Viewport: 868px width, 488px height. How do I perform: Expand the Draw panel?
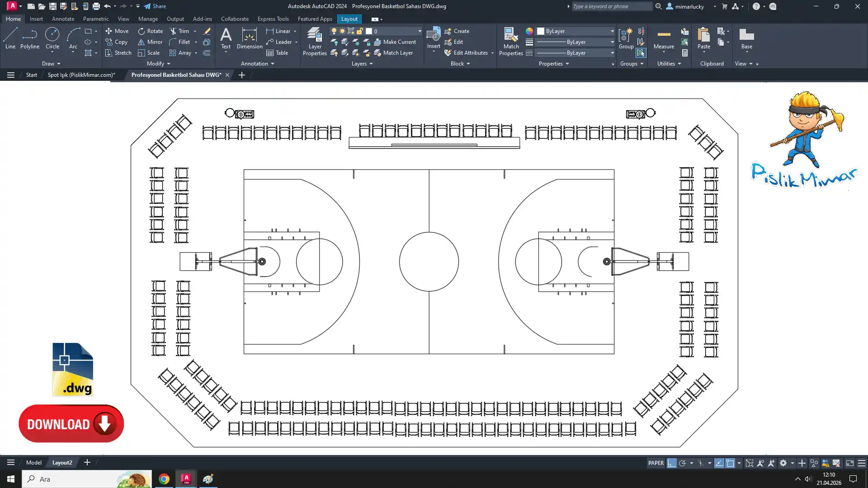click(51, 64)
